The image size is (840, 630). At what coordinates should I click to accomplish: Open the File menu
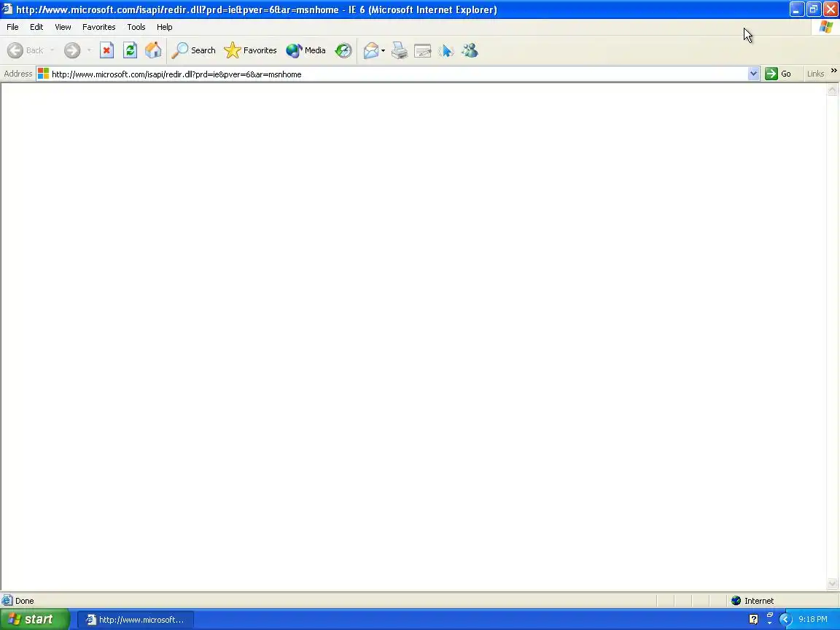12,27
